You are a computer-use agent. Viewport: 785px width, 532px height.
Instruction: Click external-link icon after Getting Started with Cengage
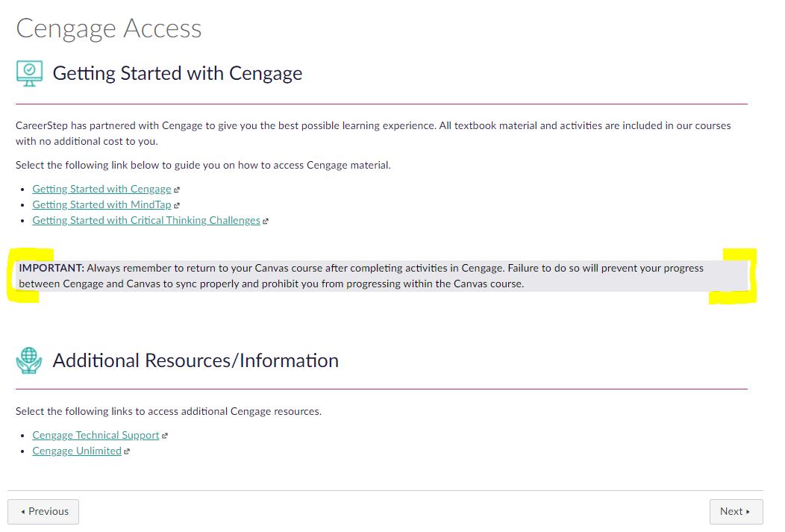[x=177, y=190]
